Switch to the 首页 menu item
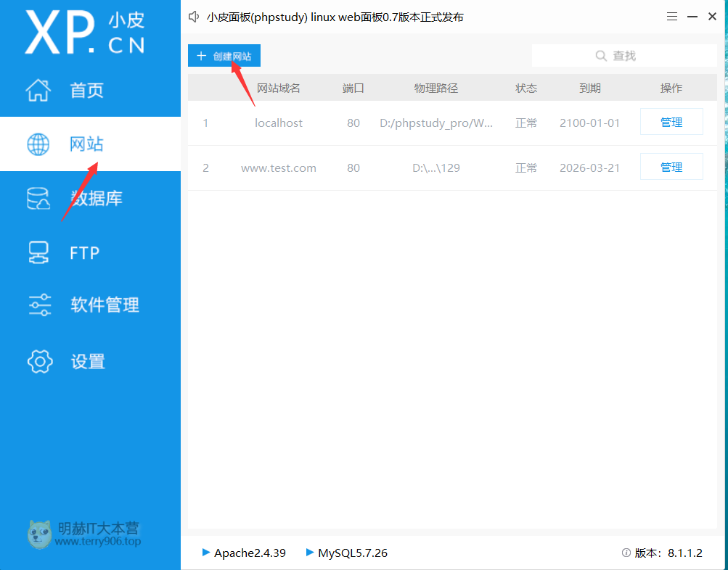This screenshot has height=570, width=728. [90, 90]
